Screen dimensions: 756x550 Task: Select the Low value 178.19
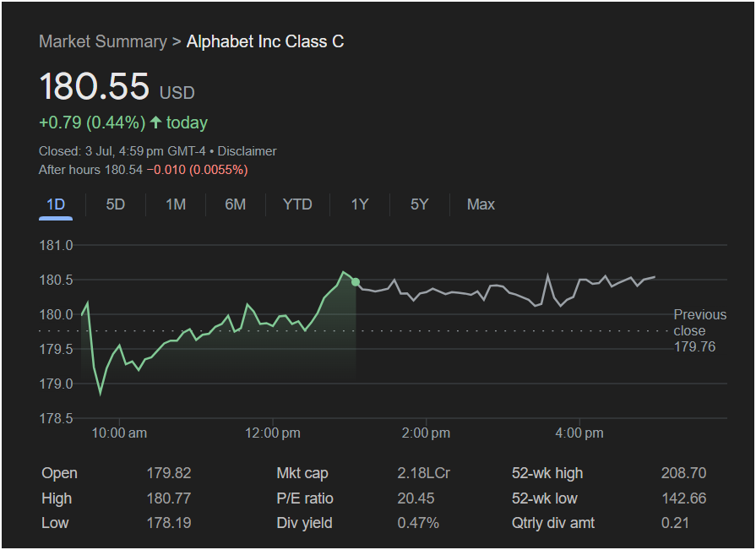click(x=169, y=523)
